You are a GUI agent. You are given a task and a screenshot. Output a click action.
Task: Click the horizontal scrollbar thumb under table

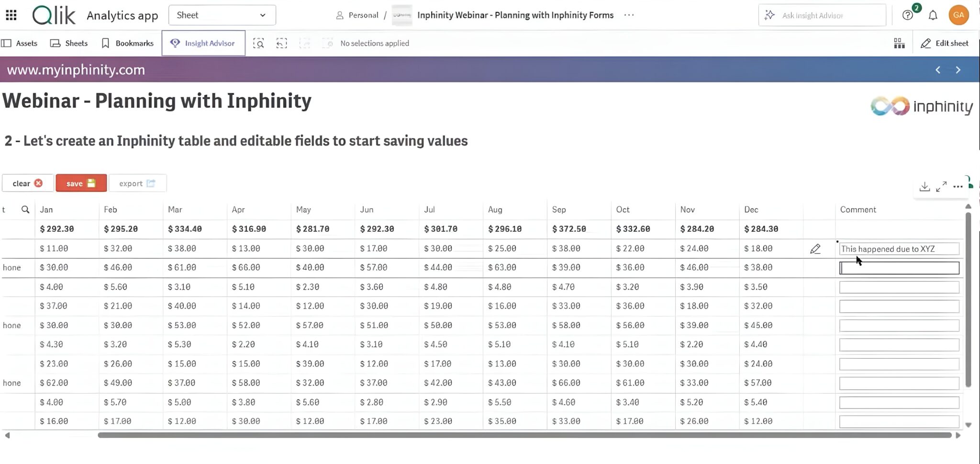click(x=524, y=435)
